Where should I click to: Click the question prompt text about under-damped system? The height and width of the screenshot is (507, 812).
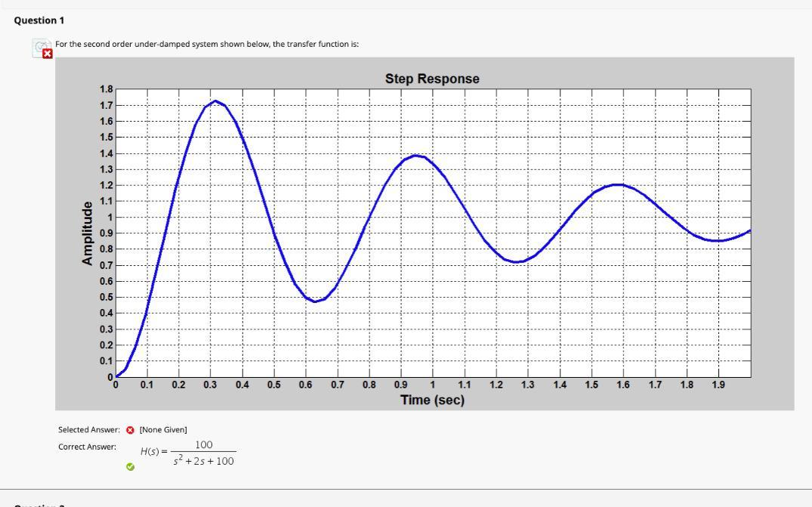point(208,45)
